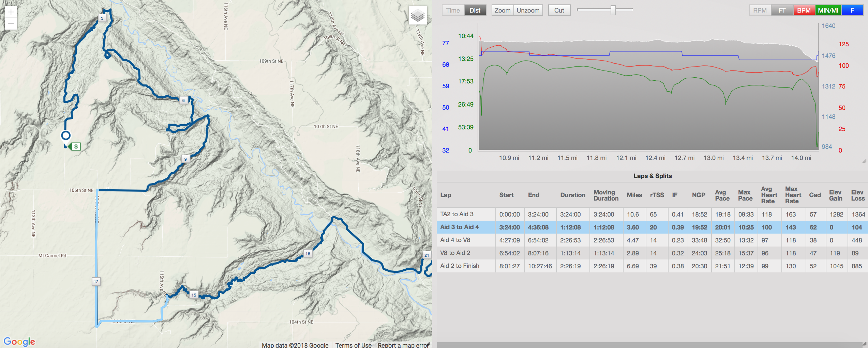Toggle the RPM cadence data series
The height and width of the screenshot is (348, 868).
click(x=760, y=11)
